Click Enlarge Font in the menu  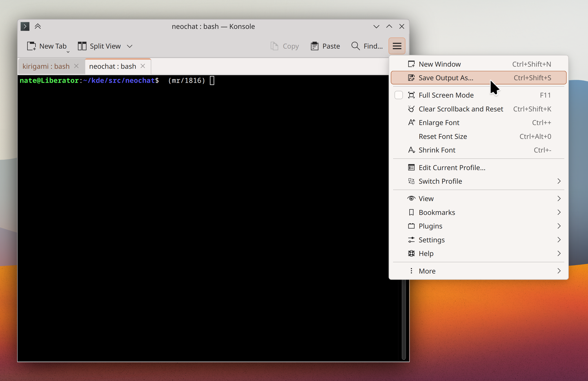439,123
